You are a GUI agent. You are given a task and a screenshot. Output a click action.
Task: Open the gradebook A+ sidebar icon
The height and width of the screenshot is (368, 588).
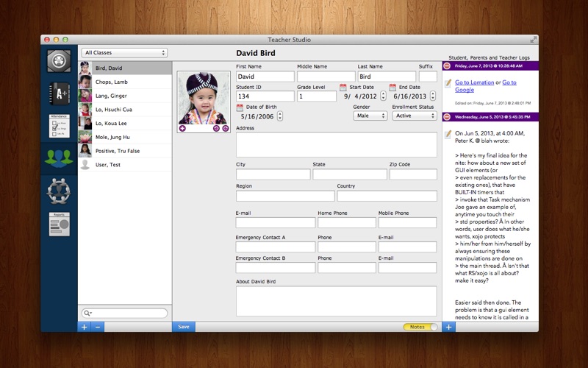pyautogui.click(x=59, y=93)
